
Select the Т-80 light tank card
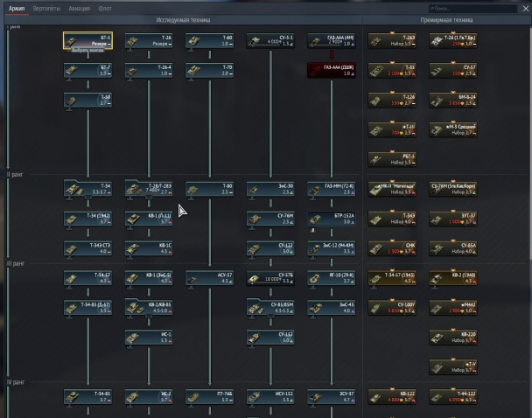point(209,189)
